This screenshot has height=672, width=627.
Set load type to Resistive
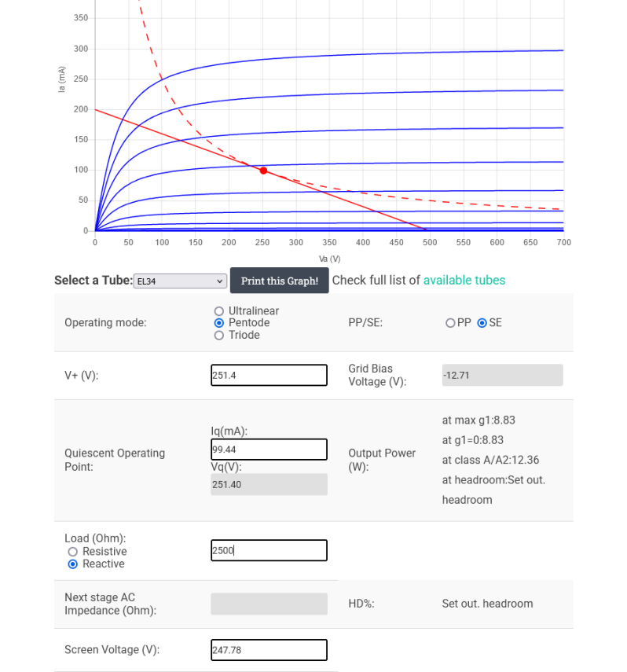point(73,552)
